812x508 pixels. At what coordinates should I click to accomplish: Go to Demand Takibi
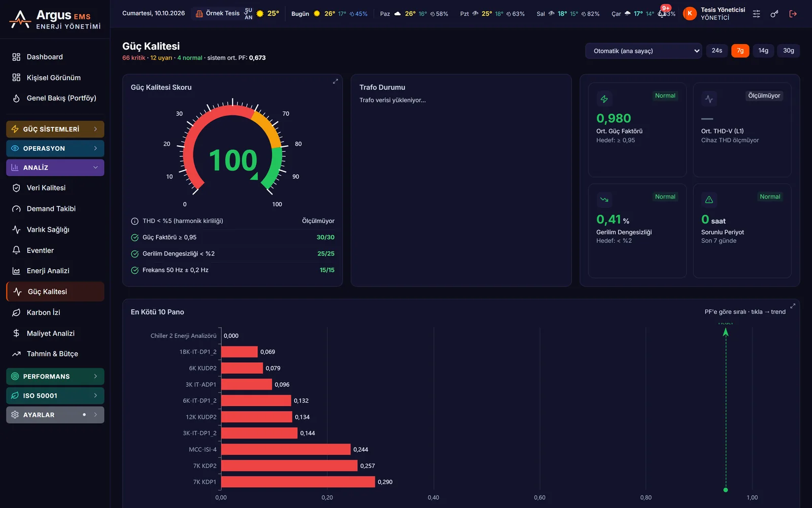click(55, 209)
